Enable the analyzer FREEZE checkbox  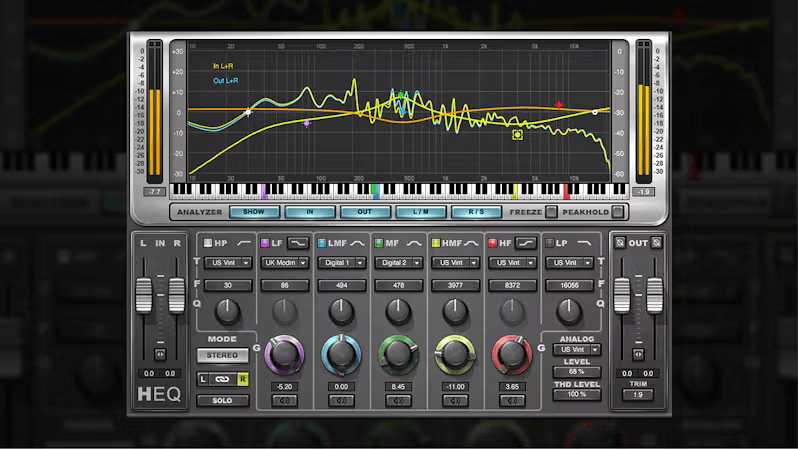[551, 212]
